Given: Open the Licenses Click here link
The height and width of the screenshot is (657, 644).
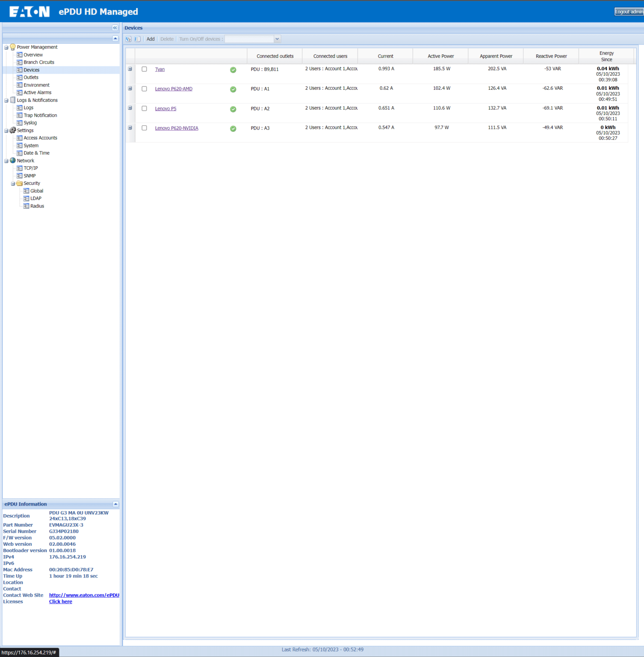Looking at the screenshot, I should click(x=60, y=601).
